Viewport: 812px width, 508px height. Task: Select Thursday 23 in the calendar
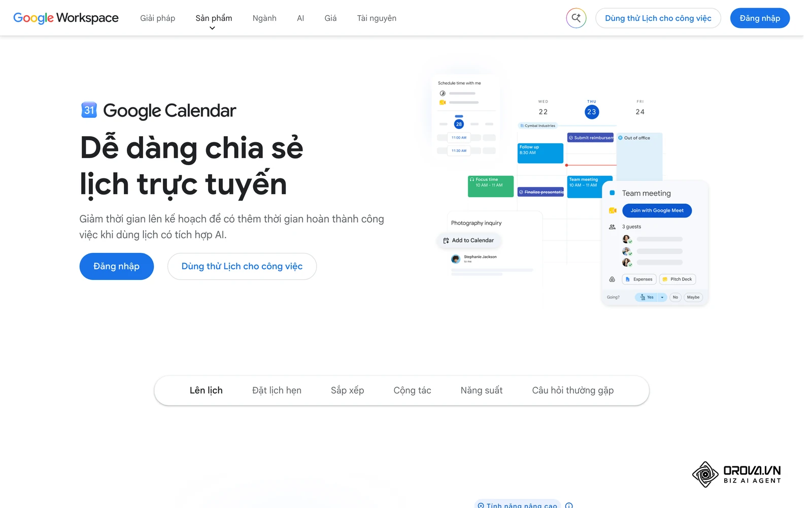592,112
